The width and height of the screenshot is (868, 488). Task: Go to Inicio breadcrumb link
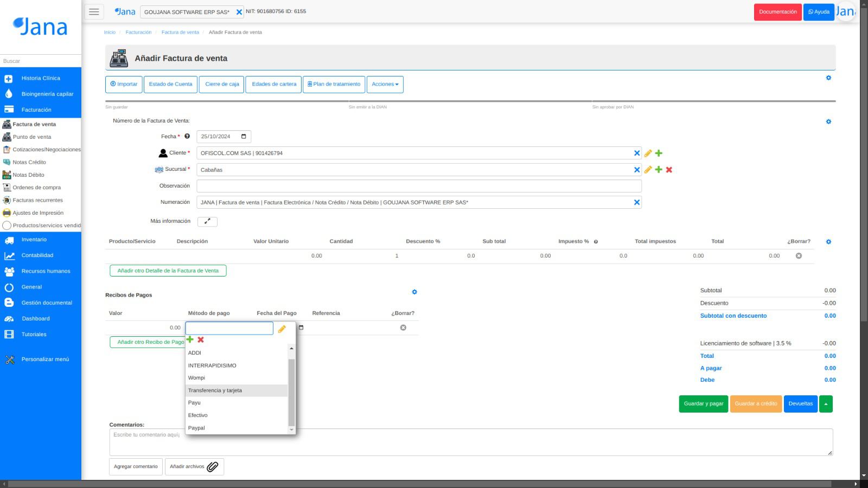110,33
